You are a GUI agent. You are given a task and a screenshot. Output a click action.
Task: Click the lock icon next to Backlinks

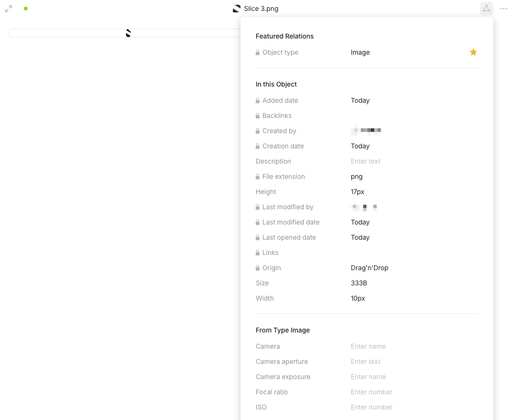pos(258,116)
